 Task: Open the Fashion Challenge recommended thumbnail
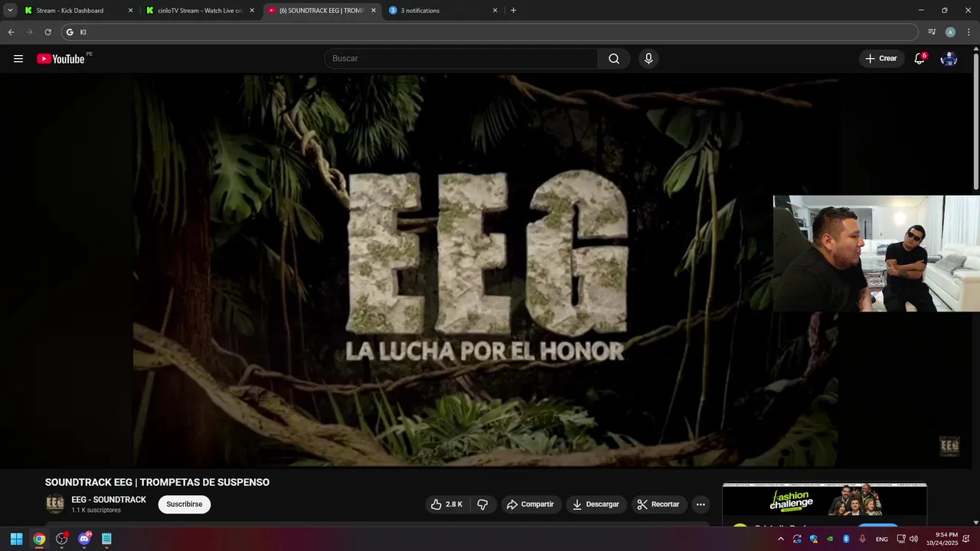pos(825,500)
